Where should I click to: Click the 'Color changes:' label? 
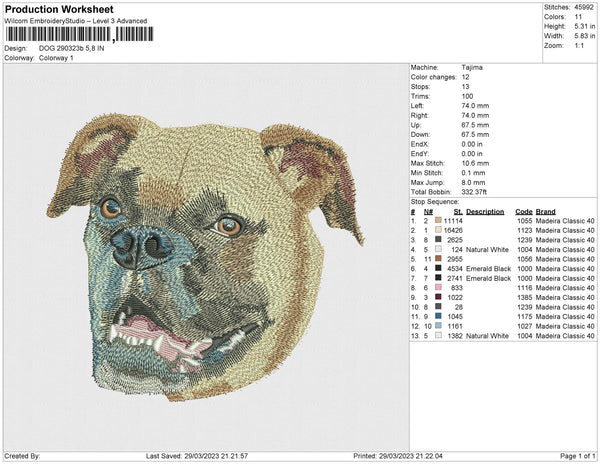pyautogui.click(x=434, y=77)
